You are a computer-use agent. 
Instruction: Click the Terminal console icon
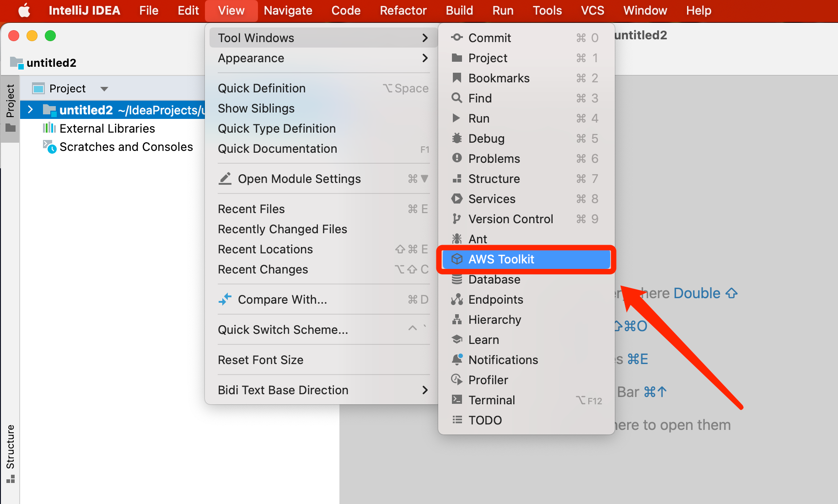pos(457,400)
